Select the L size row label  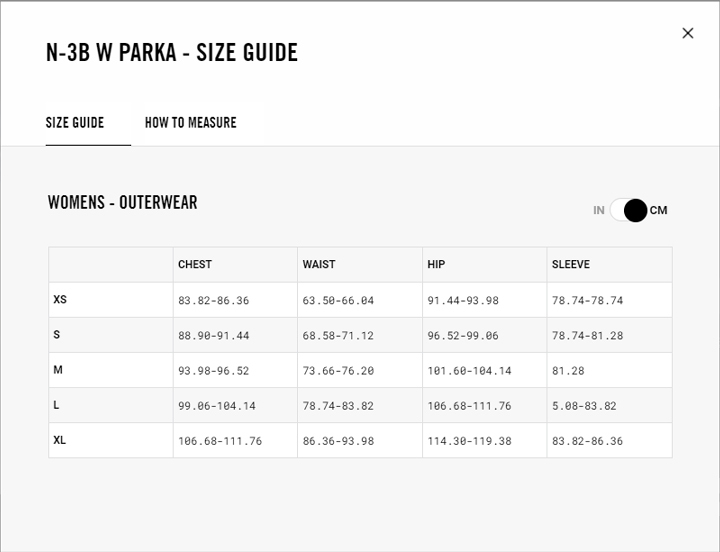pyautogui.click(x=57, y=405)
